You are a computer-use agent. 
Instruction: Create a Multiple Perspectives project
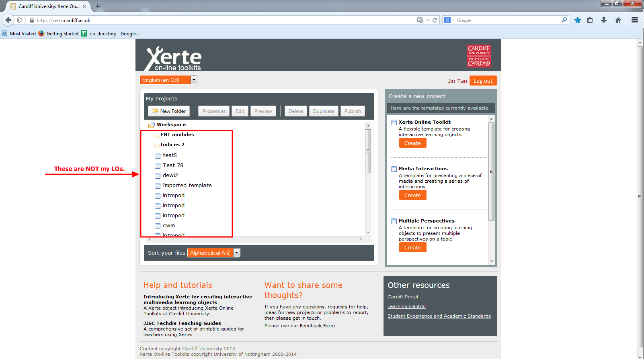pos(412,247)
